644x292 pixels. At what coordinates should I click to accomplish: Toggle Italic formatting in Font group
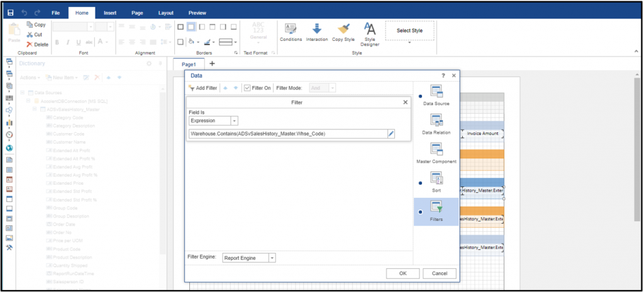point(67,42)
